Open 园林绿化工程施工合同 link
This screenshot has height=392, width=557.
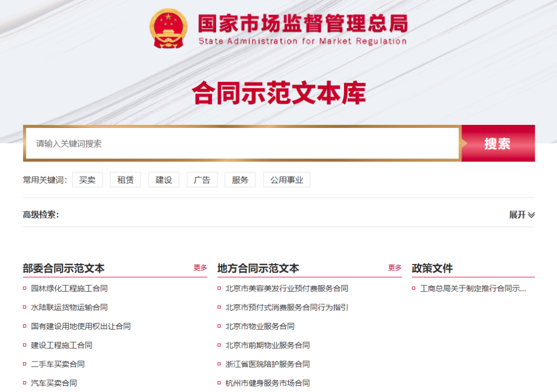tap(69, 288)
